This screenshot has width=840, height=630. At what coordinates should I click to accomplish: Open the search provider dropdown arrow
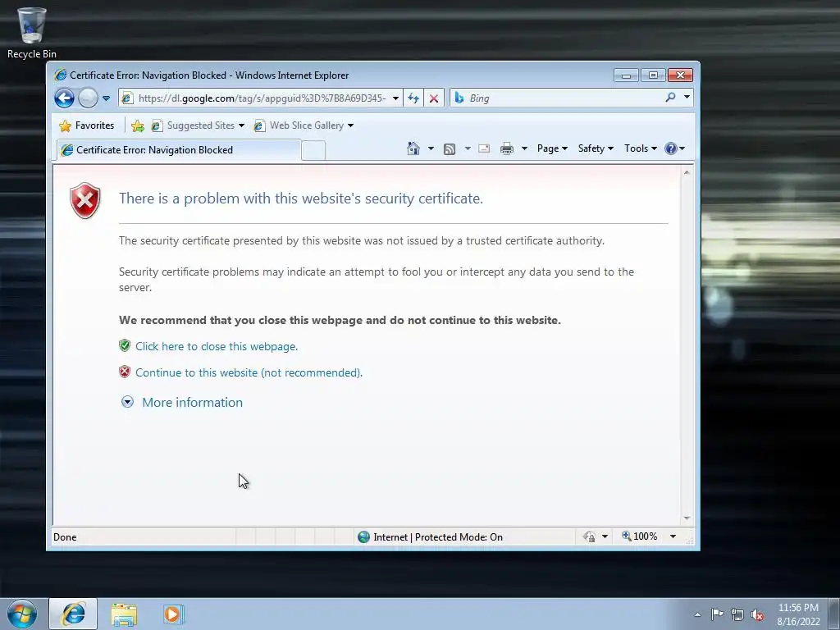(687, 98)
